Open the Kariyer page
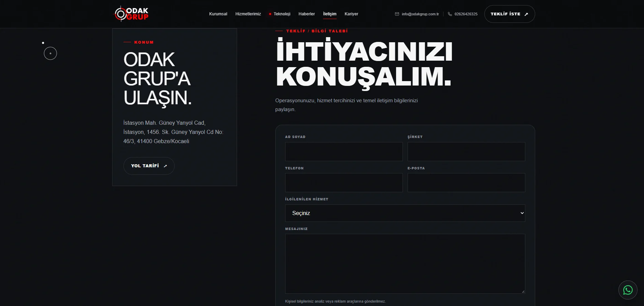 coord(351,14)
